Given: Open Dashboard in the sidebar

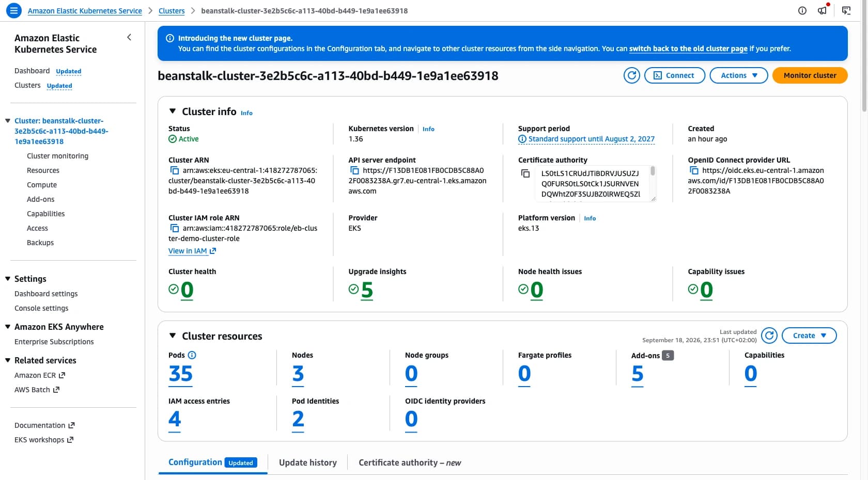Looking at the screenshot, I should click(32, 71).
